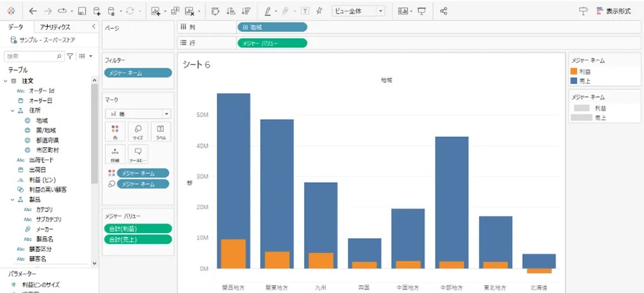The image size is (644, 293).
Task: Click the group members paperclip icon
Action: pyautogui.click(x=286, y=11)
